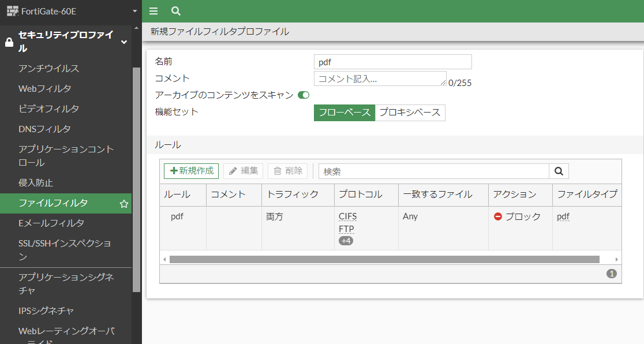Click the コメント text area

tap(380, 78)
